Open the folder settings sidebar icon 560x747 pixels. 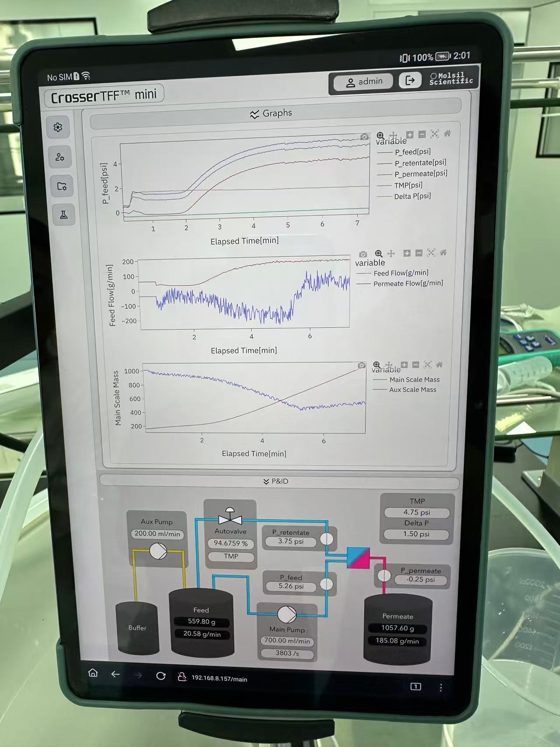tap(62, 186)
